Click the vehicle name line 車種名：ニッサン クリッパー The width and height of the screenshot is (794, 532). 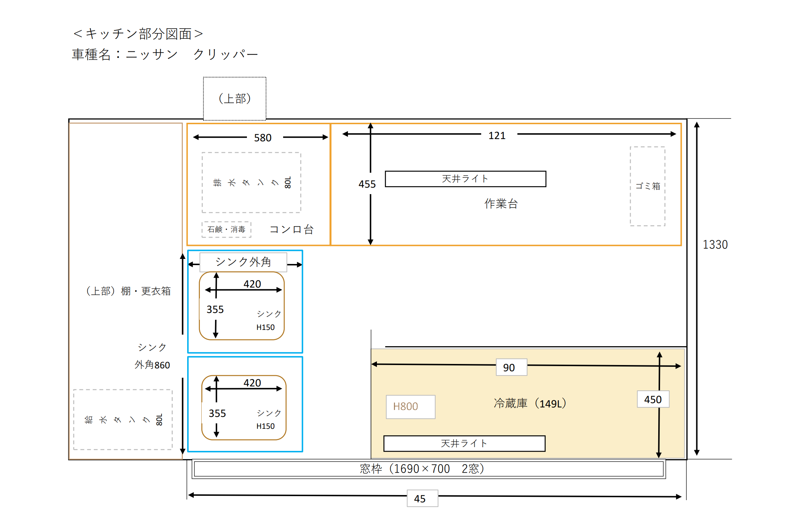165,54
